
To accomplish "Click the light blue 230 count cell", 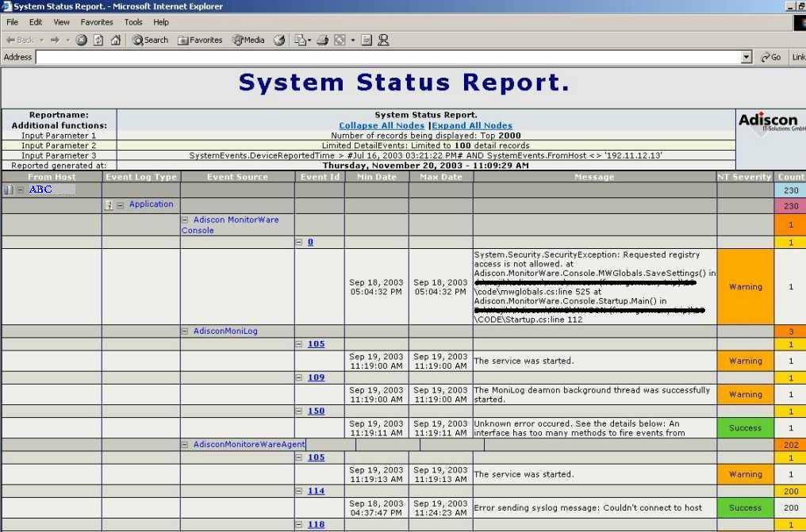I will 791,190.
